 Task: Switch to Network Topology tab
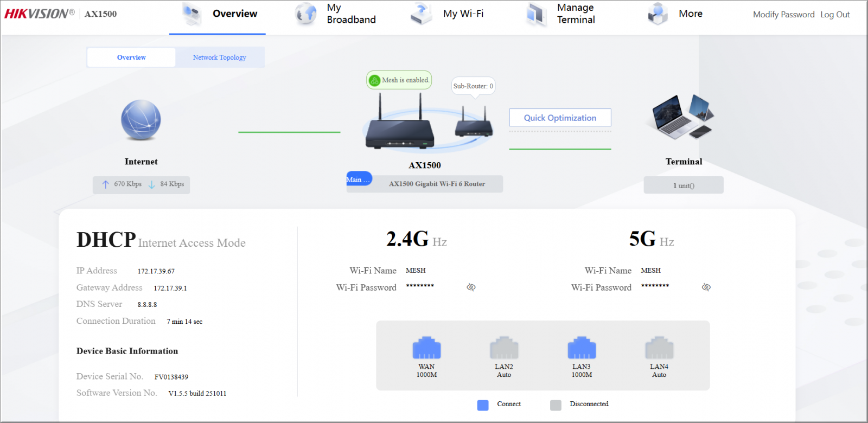[219, 57]
